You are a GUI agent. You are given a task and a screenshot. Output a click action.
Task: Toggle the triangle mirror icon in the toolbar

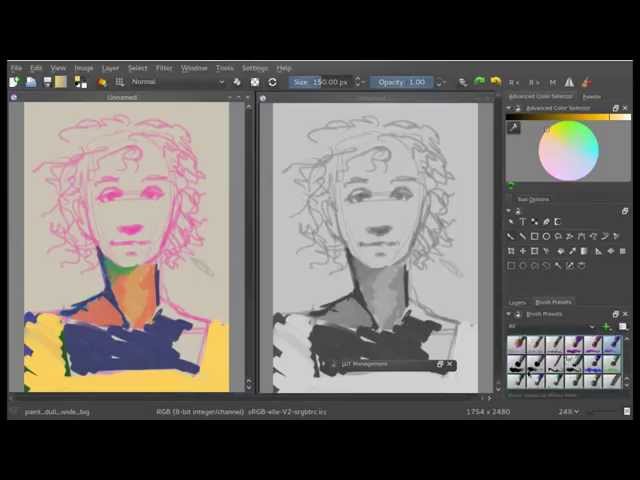point(569,83)
